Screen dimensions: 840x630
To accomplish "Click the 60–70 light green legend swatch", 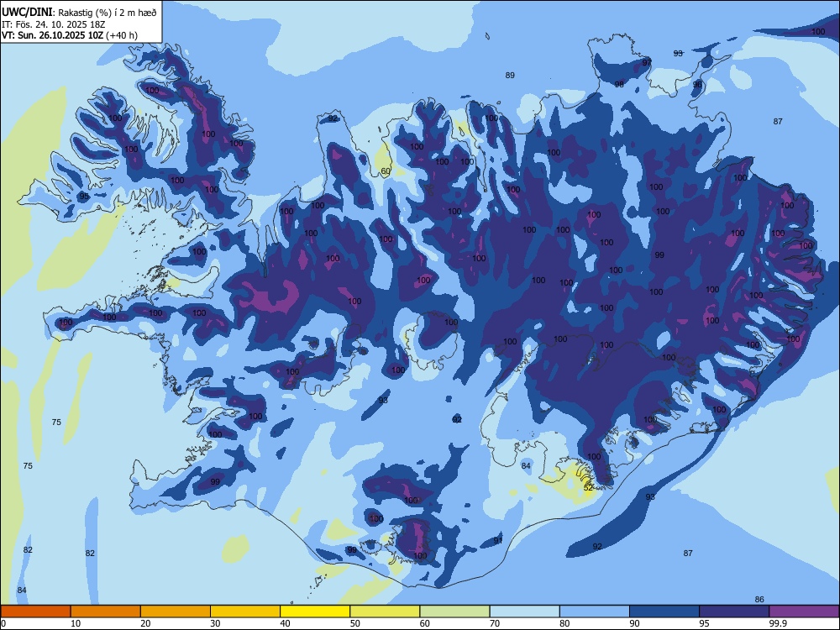I will point(454,612).
